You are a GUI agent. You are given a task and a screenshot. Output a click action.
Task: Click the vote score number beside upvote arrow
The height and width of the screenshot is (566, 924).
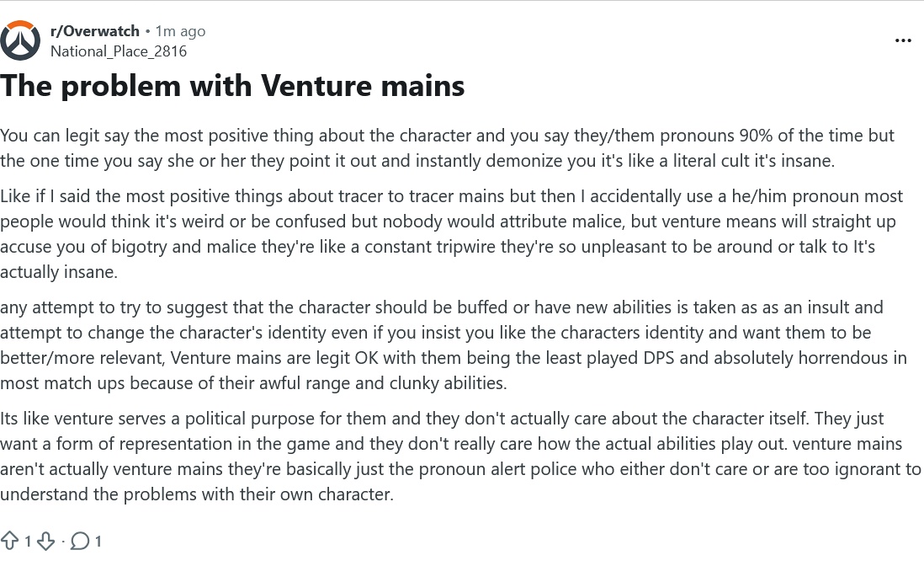pos(27,542)
